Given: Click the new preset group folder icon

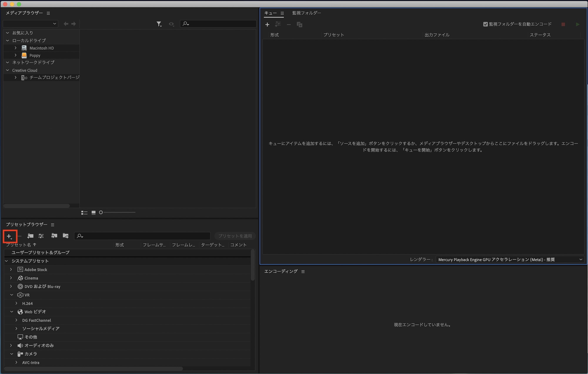Looking at the screenshot, I should [30, 236].
